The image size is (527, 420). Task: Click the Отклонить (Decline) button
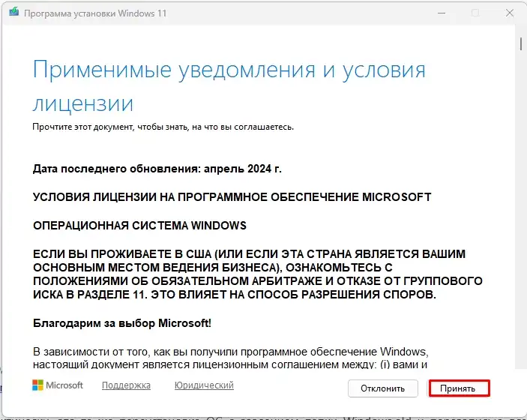[x=383, y=388]
